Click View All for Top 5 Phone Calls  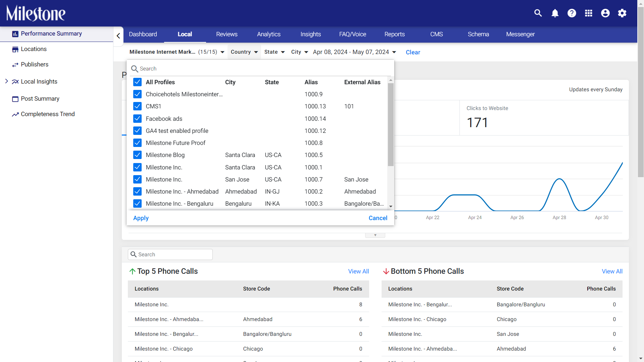click(358, 271)
